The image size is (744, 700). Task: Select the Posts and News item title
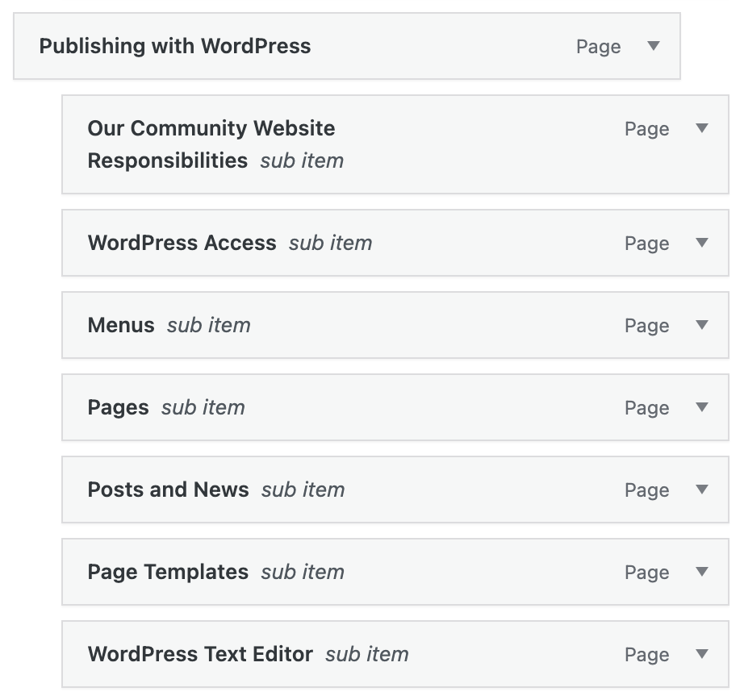point(168,490)
